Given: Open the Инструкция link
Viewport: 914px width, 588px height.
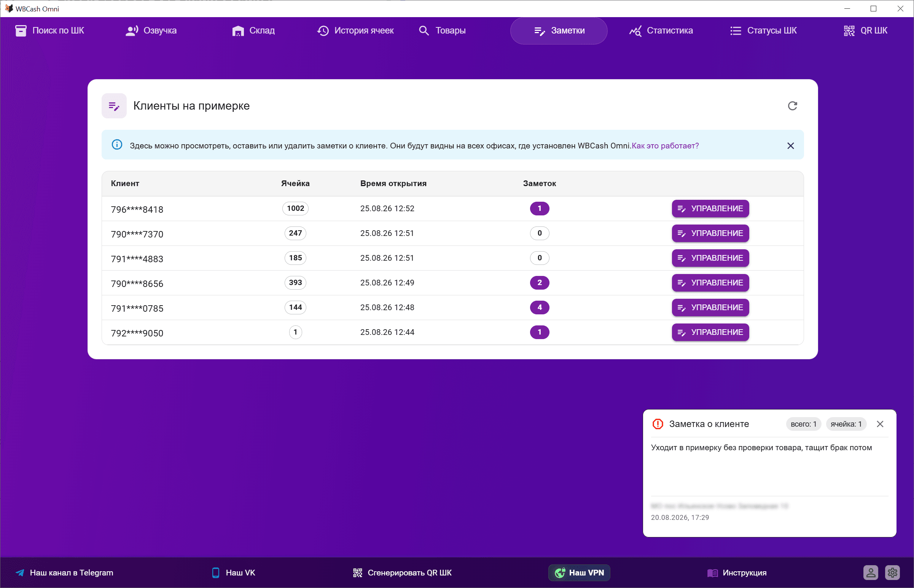Looking at the screenshot, I should click(x=737, y=573).
